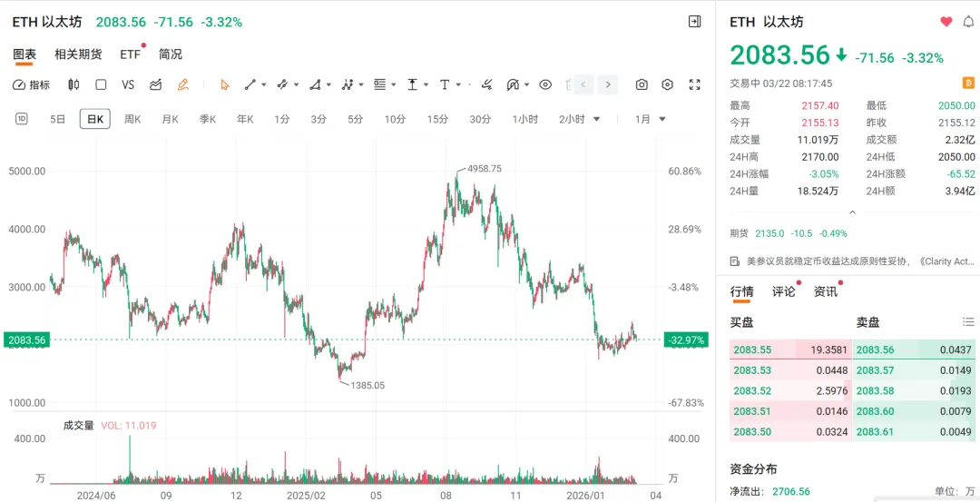Click the 4958.75 high marker label
This screenshot has width=980, height=502.
[484, 169]
